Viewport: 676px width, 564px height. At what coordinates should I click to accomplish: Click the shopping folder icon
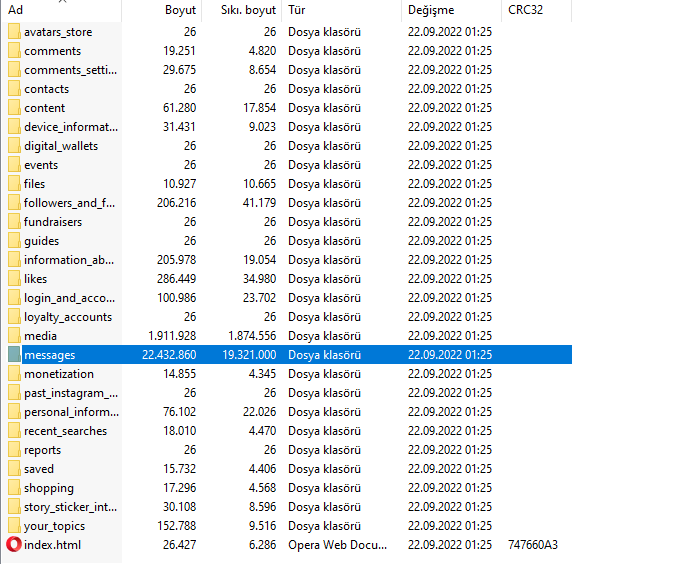coord(14,488)
